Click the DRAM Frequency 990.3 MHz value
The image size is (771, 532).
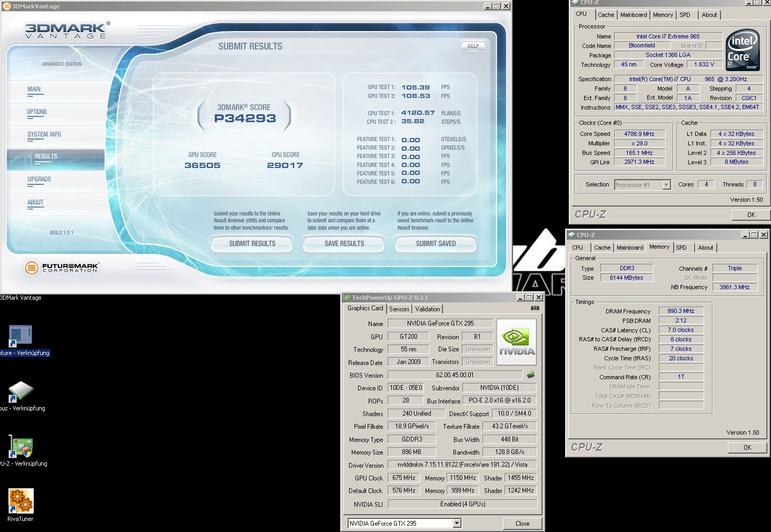[x=681, y=311]
